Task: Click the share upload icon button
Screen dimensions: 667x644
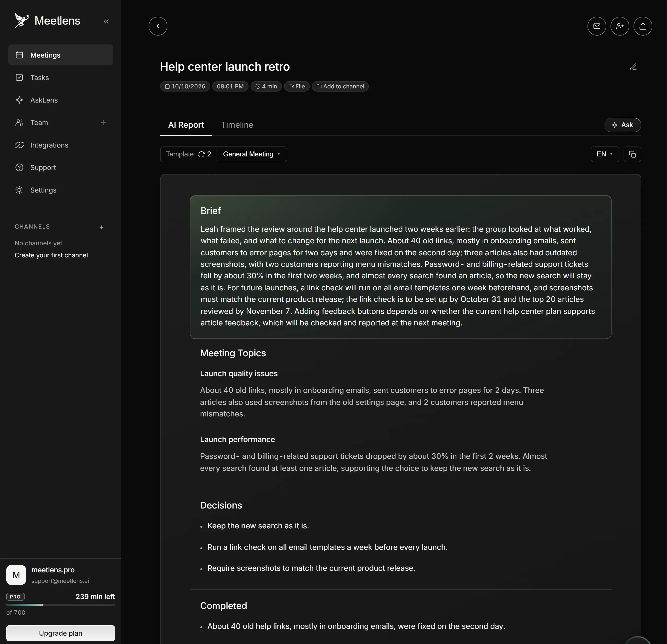Action: 642,26
